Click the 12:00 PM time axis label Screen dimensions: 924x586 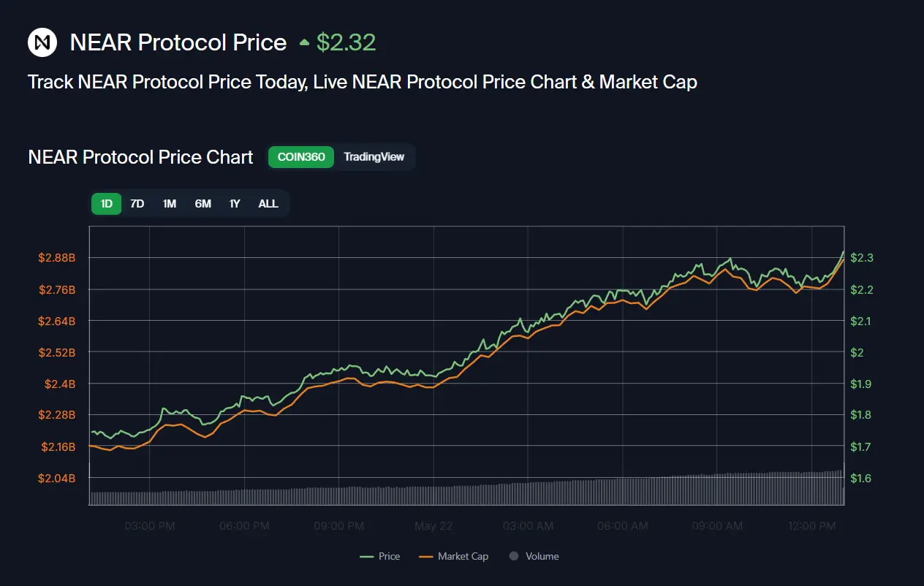812,526
